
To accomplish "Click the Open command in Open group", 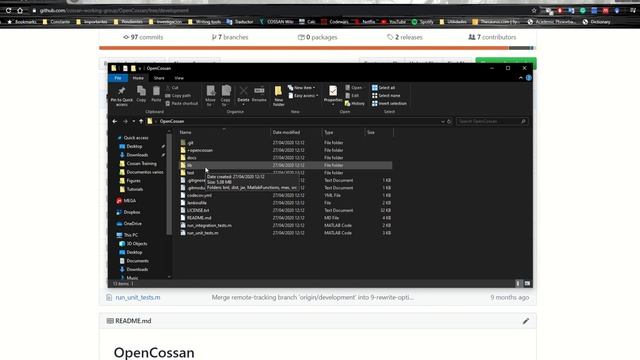I will [354, 88].
